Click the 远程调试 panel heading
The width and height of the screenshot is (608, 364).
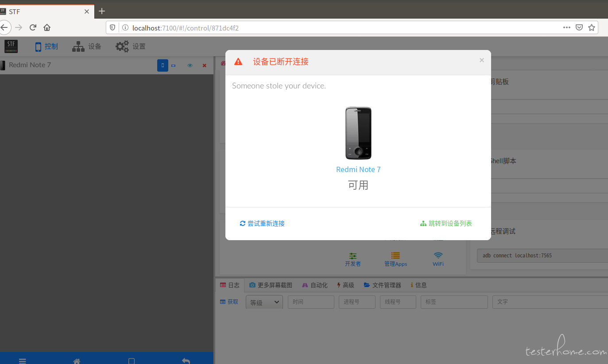pos(503,231)
